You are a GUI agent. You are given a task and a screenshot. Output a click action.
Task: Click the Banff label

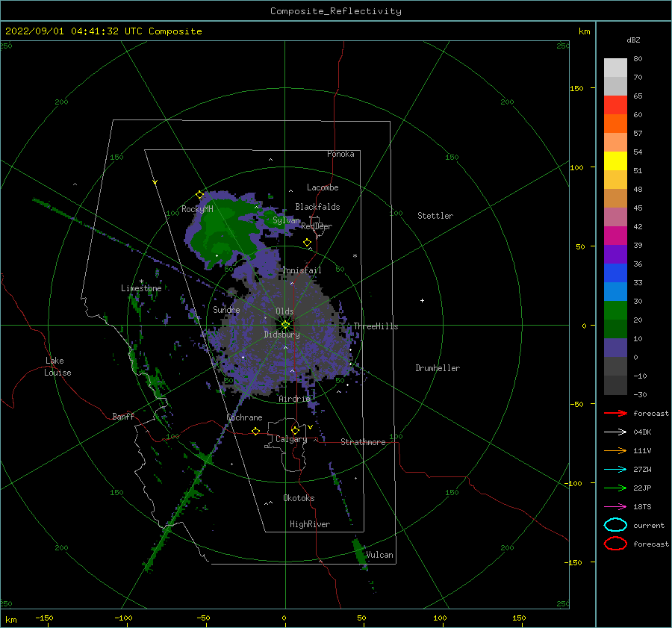[x=123, y=416]
